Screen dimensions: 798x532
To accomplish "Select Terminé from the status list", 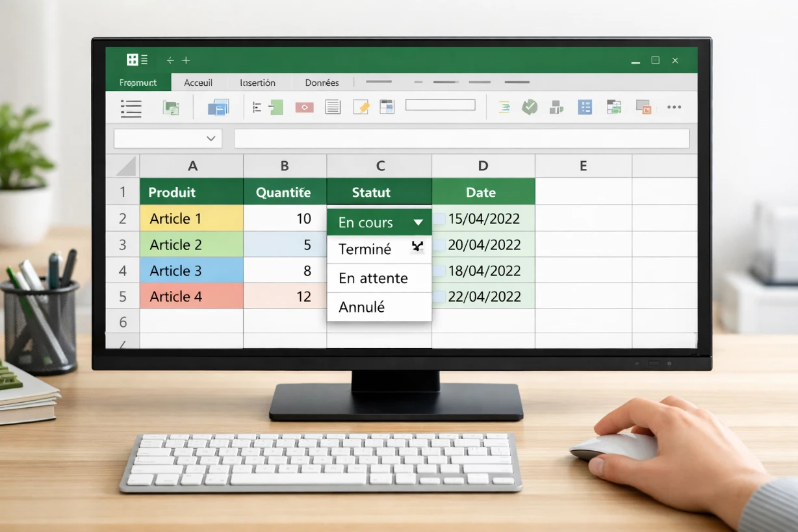I will click(365, 249).
